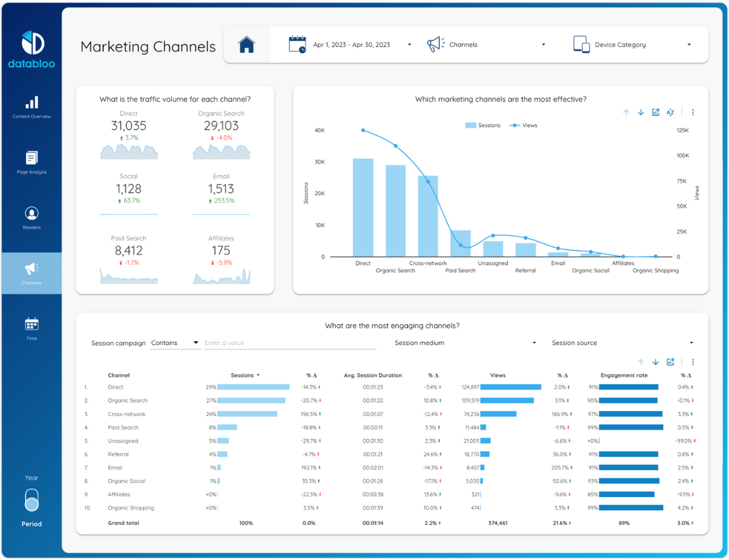Click the Direct sessions bar in chart
729x560 pixels.
(x=363, y=208)
